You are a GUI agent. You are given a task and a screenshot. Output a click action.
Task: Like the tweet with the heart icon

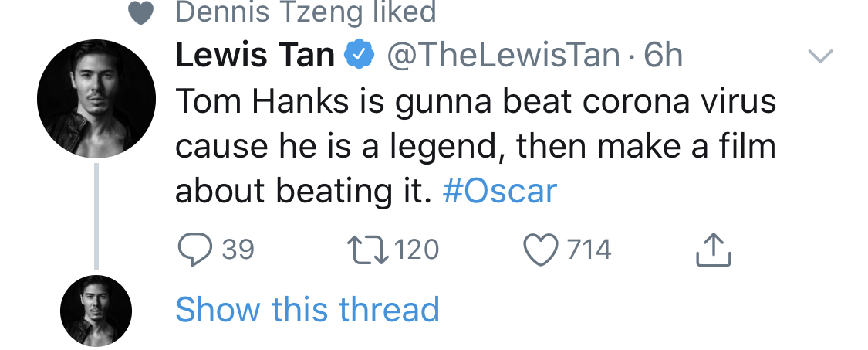(x=539, y=250)
